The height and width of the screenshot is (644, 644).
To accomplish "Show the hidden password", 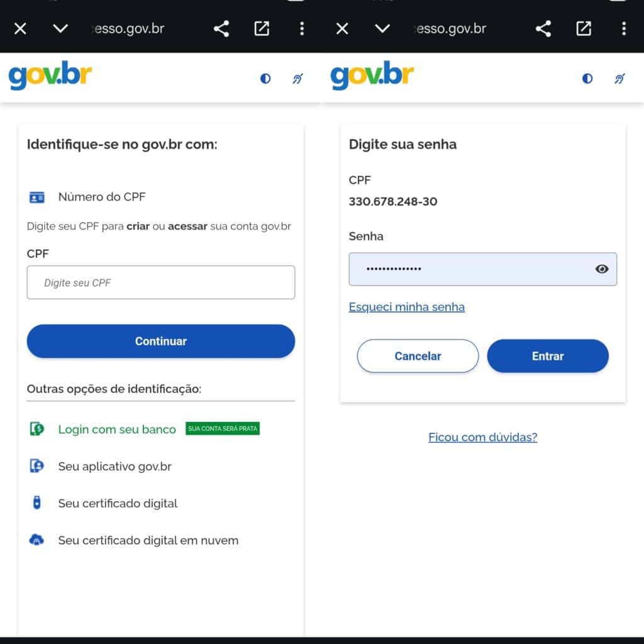I will 602,269.
